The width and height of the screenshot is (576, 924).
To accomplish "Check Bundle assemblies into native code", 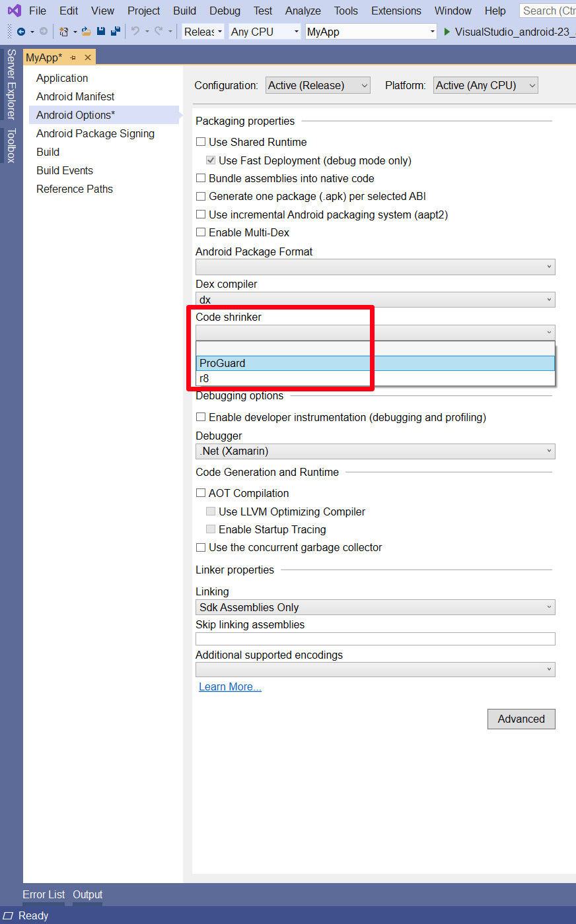I will tap(201, 178).
